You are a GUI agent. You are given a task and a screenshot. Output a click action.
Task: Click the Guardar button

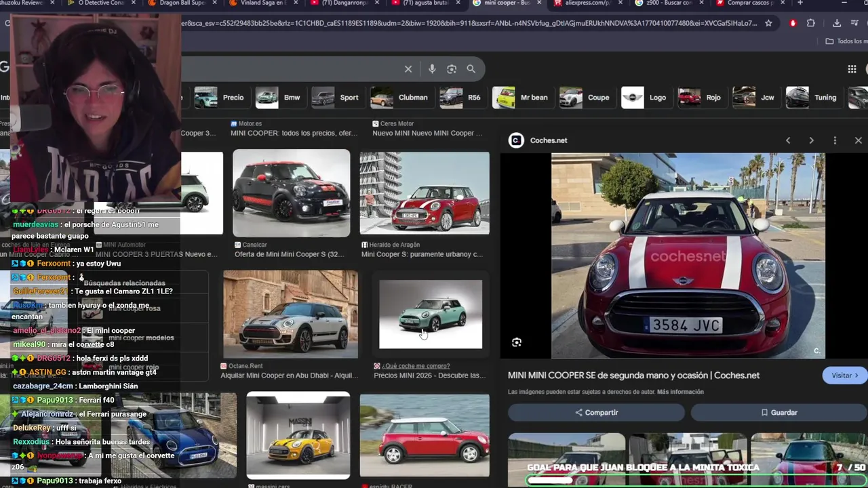(x=779, y=412)
